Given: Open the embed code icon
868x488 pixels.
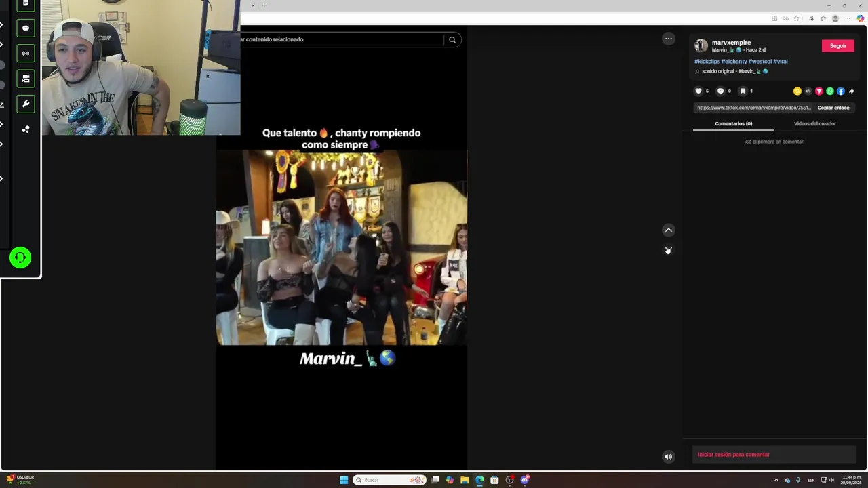Looking at the screenshot, I should [x=808, y=91].
